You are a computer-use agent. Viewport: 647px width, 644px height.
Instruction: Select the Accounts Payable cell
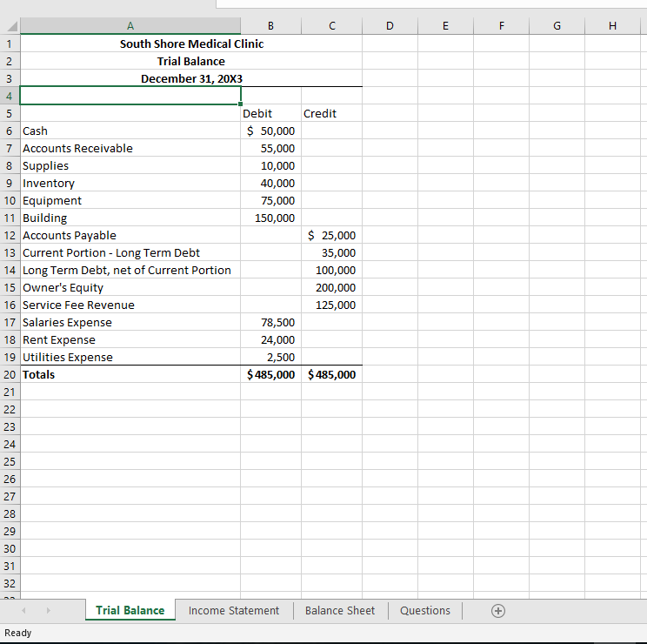tap(130, 235)
